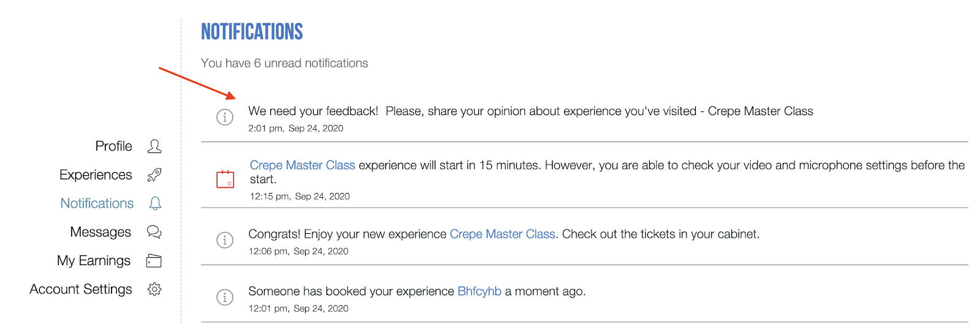Open Crepe Master Class link in reminder

(x=302, y=165)
